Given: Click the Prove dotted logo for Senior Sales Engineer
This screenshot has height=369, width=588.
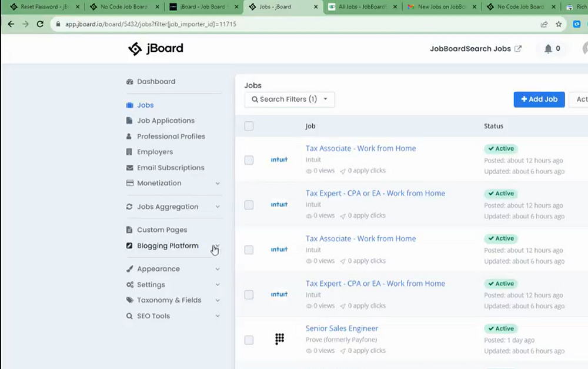Looking at the screenshot, I should [279, 339].
